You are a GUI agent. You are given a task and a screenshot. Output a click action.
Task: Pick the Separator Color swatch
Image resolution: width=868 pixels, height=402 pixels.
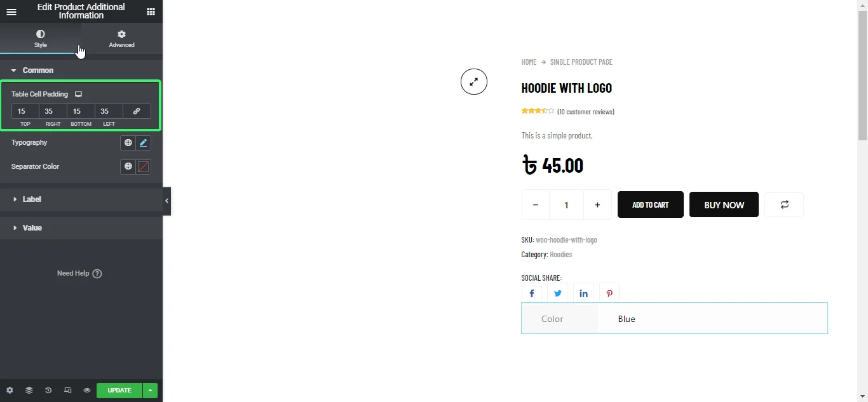click(144, 167)
